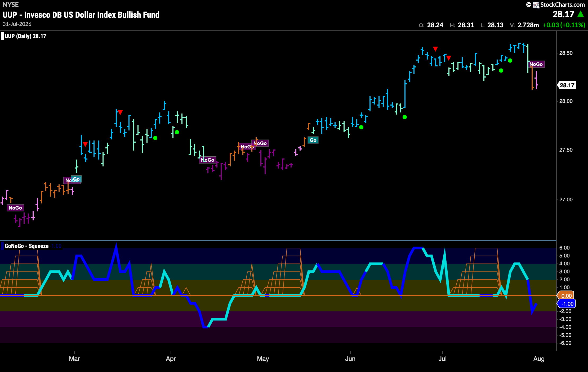Screen dimensions: 588x372
Task: Click the Mar label on date axis
Action: point(74,359)
